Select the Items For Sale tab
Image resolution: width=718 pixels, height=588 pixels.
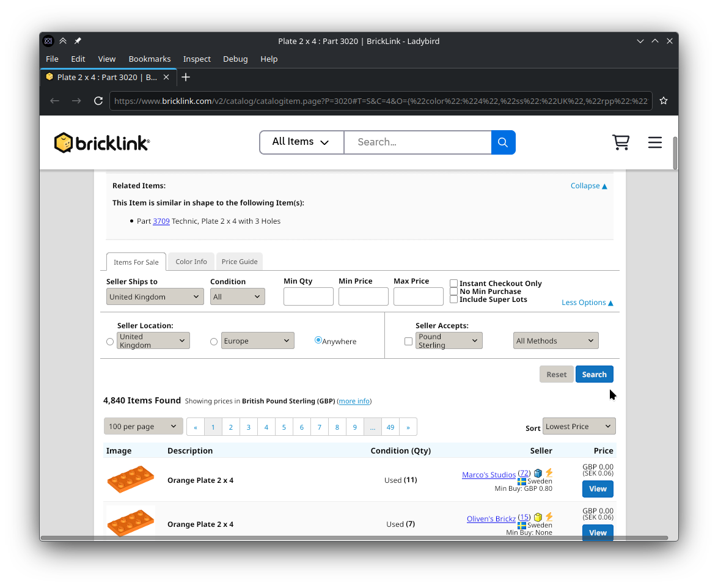(x=136, y=262)
